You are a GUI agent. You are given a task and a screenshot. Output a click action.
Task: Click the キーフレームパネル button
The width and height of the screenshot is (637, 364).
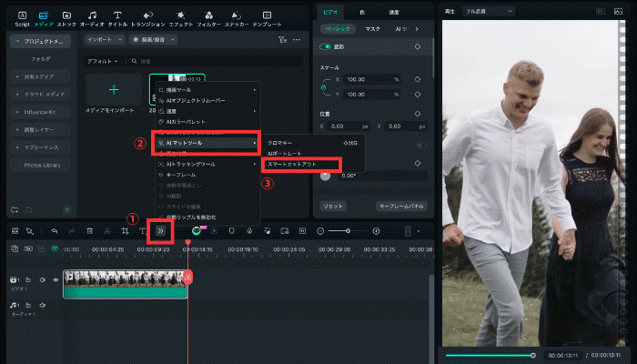(401, 206)
